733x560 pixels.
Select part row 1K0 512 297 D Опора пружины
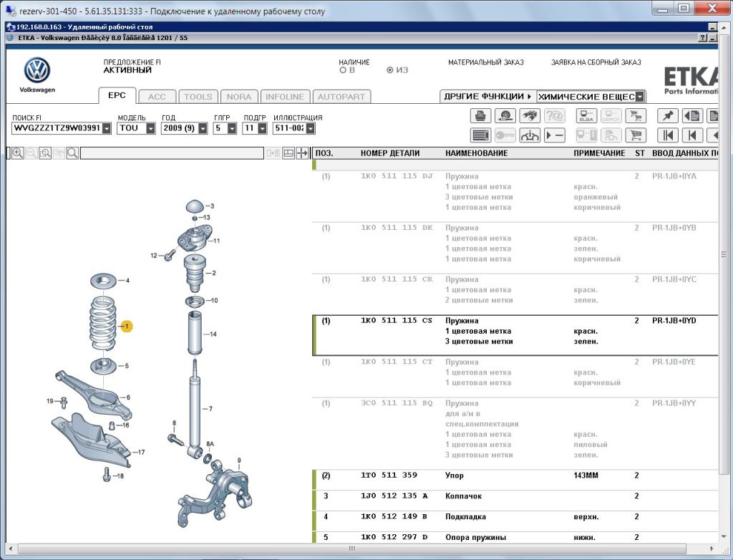[x=515, y=538]
